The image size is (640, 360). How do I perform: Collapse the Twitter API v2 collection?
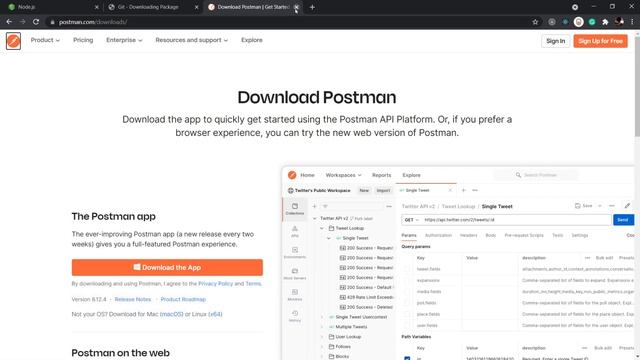point(315,218)
